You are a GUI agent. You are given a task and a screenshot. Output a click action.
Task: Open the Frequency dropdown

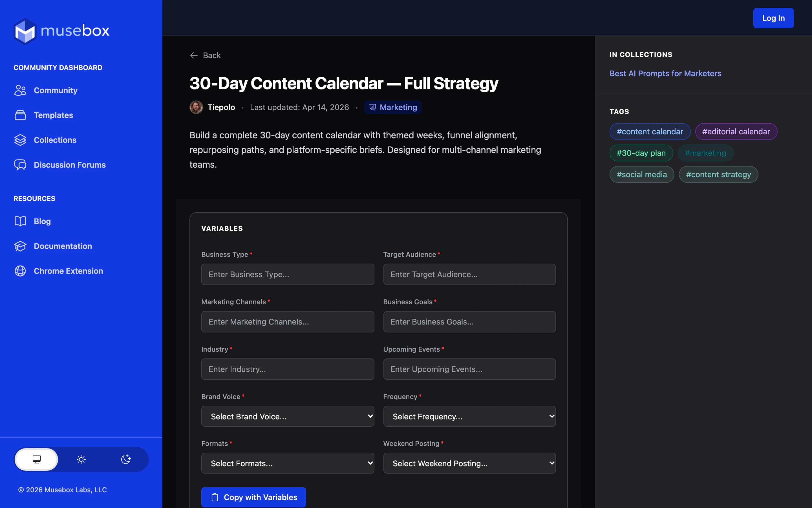[x=469, y=416]
